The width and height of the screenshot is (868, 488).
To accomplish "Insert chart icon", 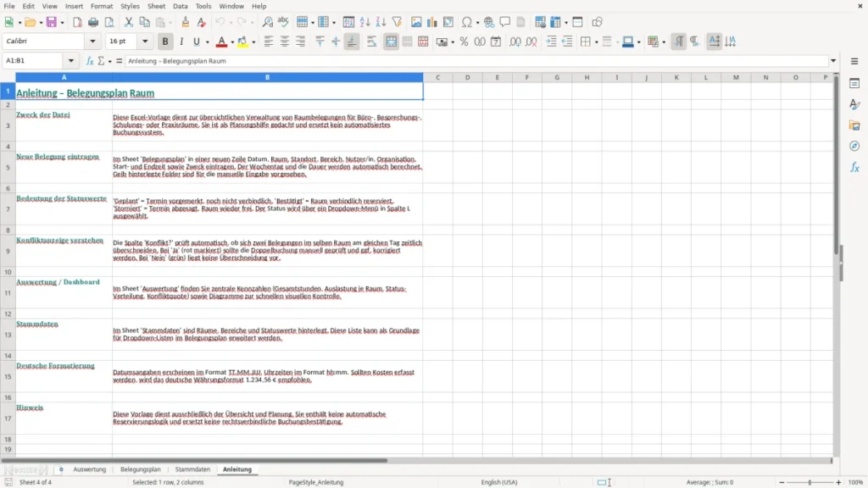I will (x=432, y=22).
